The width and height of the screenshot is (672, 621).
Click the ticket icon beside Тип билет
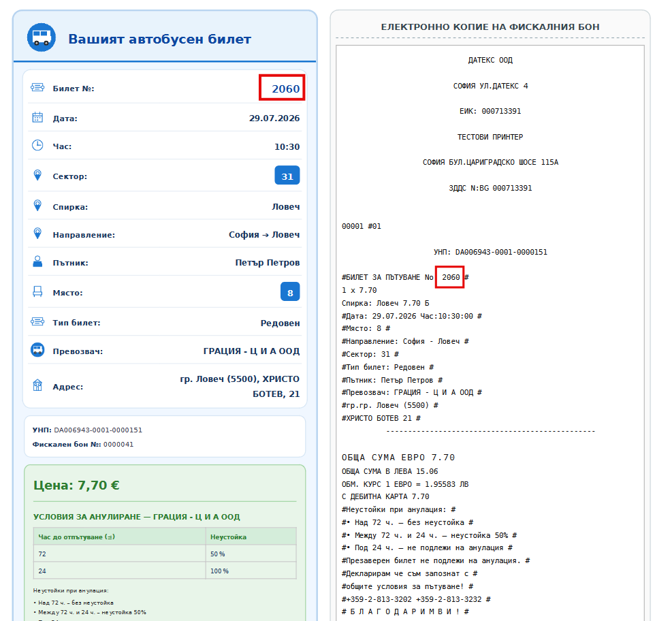[x=37, y=321]
